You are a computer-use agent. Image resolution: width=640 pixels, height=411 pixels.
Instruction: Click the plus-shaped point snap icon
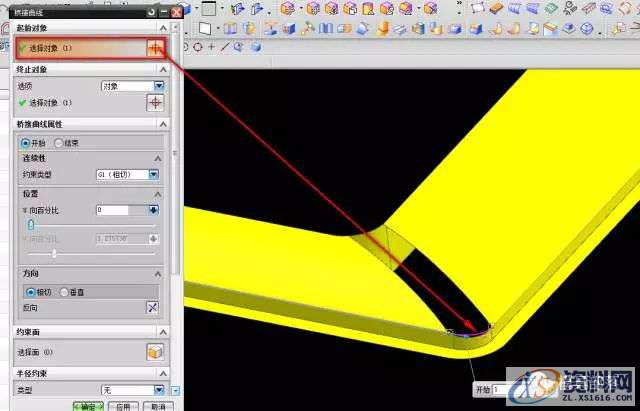point(211,47)
